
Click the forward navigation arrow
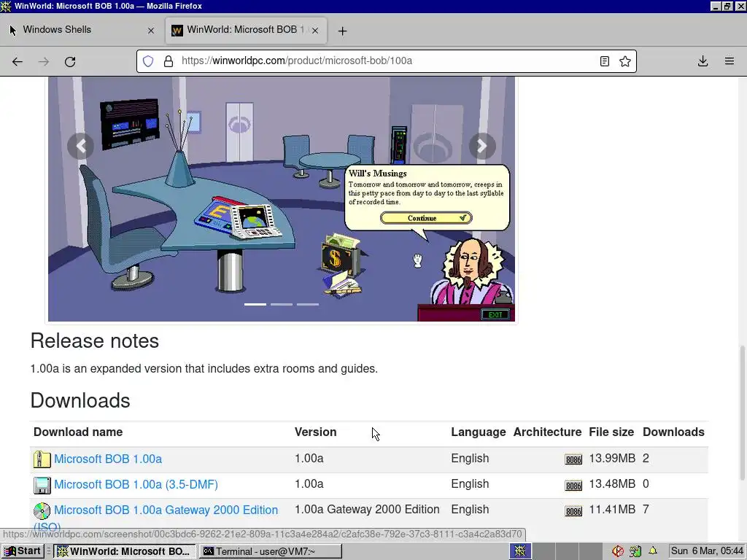(x=44, y=61)
